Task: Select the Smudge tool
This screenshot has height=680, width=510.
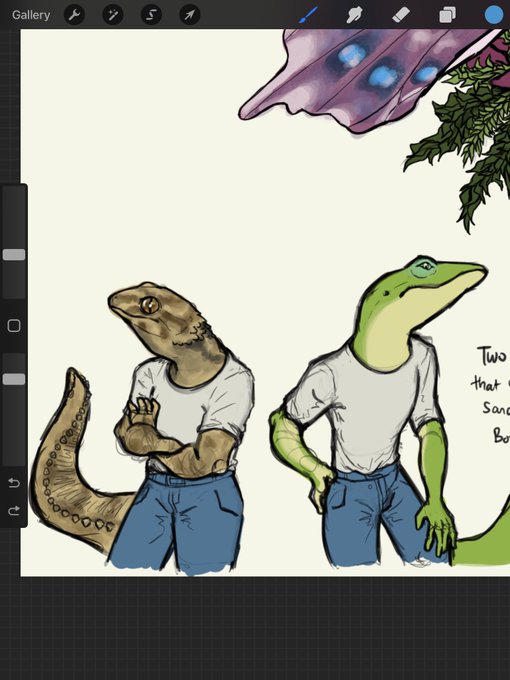Action: tap(354, 15)
